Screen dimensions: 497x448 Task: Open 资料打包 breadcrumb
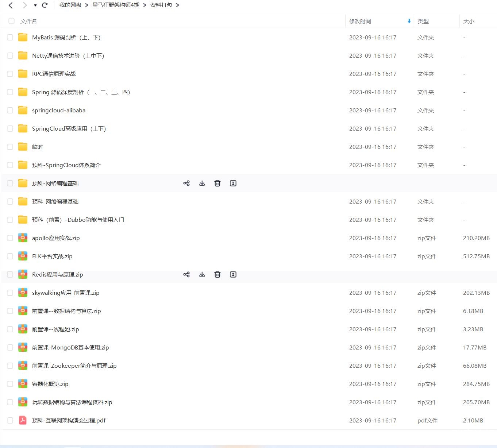(161, 5)
